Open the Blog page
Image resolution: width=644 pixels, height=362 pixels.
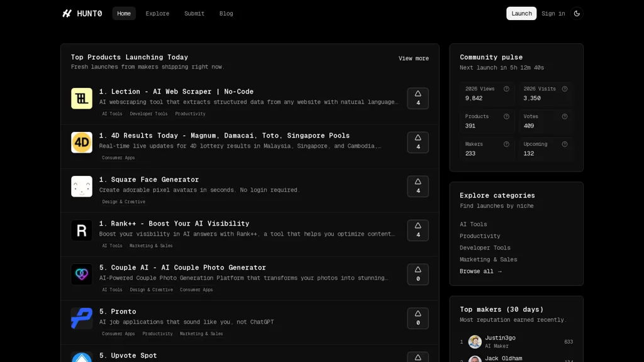[x=226, y=14]
